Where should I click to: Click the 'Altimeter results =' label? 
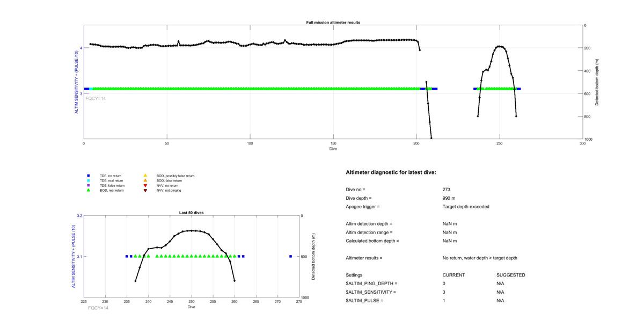[364, 258]
